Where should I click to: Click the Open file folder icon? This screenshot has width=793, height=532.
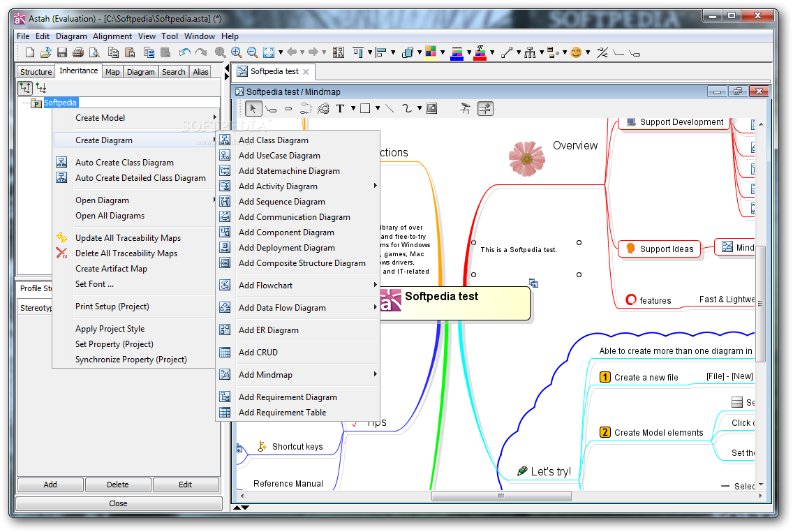46,52
